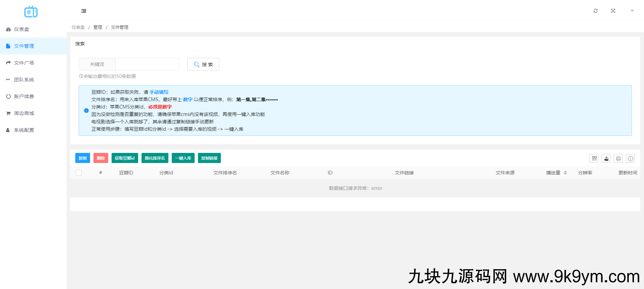Viewport: 644px width, 289px height.
Task: Click the blue 复制 button
Action: pos(83,158)
